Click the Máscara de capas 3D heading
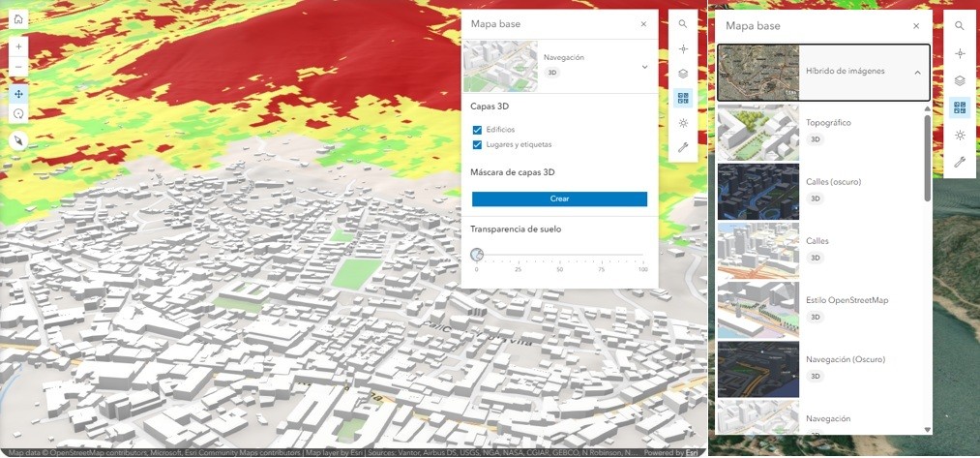 click(x=513, y=172)
